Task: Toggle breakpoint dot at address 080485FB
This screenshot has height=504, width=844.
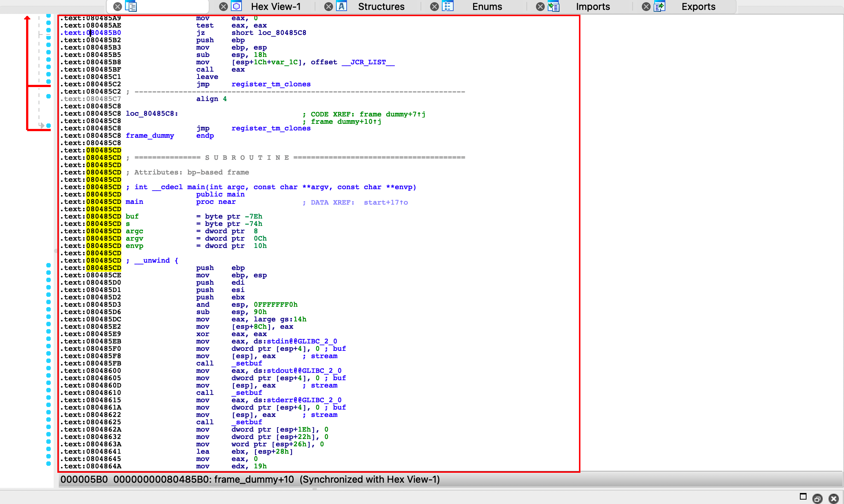Action: pyautogui.click(x=49, y=361)
